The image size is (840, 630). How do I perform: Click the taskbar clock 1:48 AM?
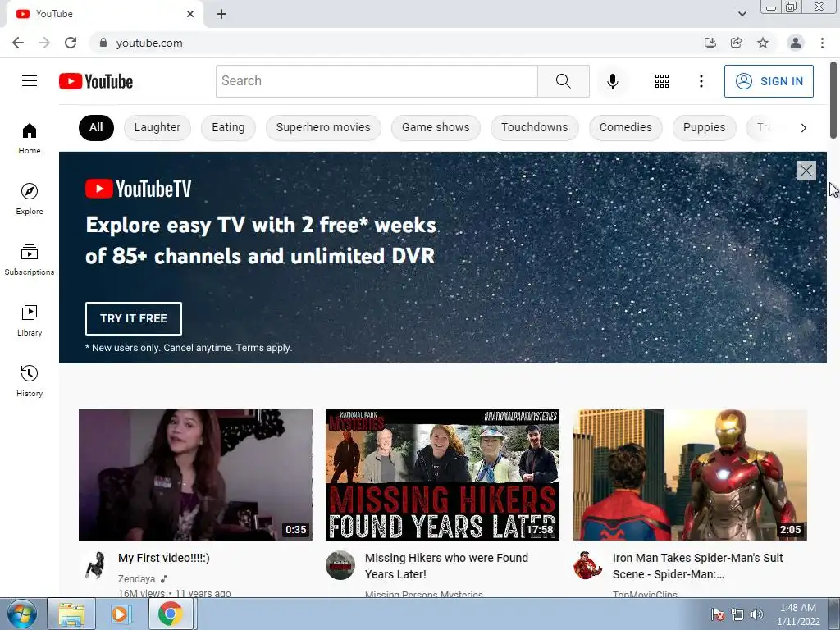(x=797, y=608)
